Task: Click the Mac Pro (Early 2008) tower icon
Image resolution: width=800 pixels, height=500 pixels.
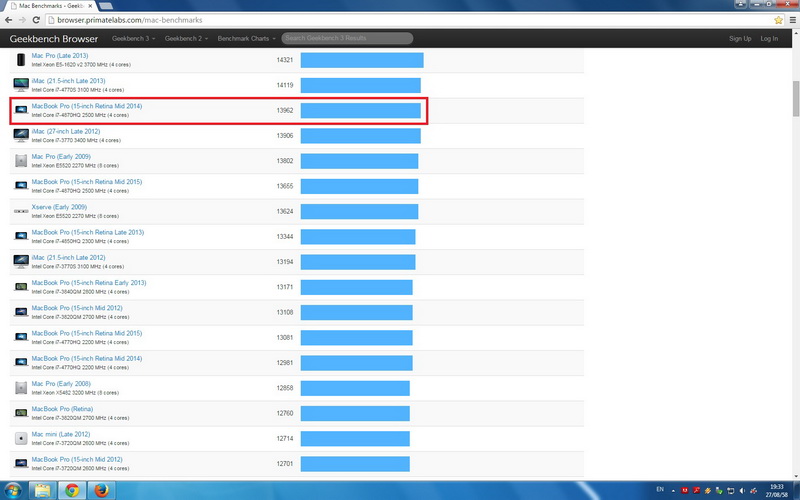Action: [21, 388]
